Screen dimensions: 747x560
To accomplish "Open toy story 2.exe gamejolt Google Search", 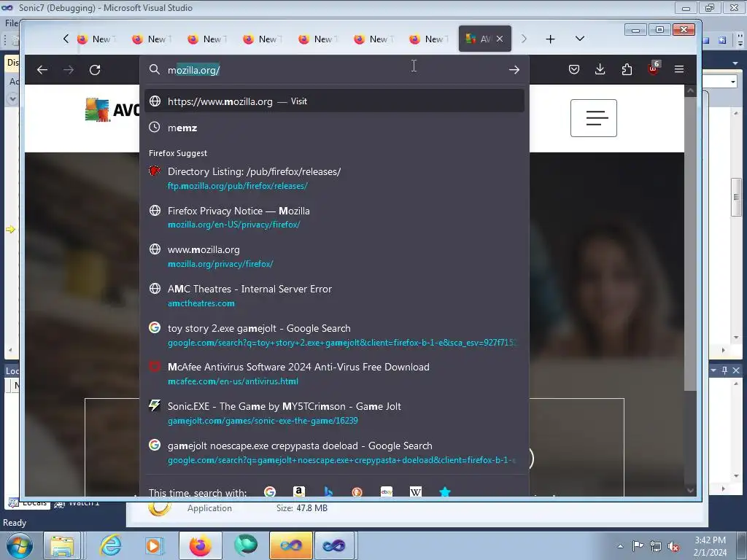I will pyautogui.click(x=334, y=335).
